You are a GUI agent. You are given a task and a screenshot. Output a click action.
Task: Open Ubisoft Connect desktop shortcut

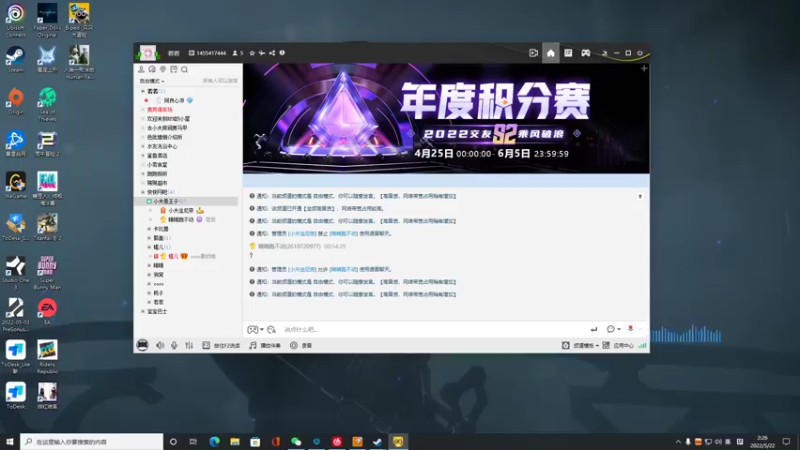coord(15,20)
